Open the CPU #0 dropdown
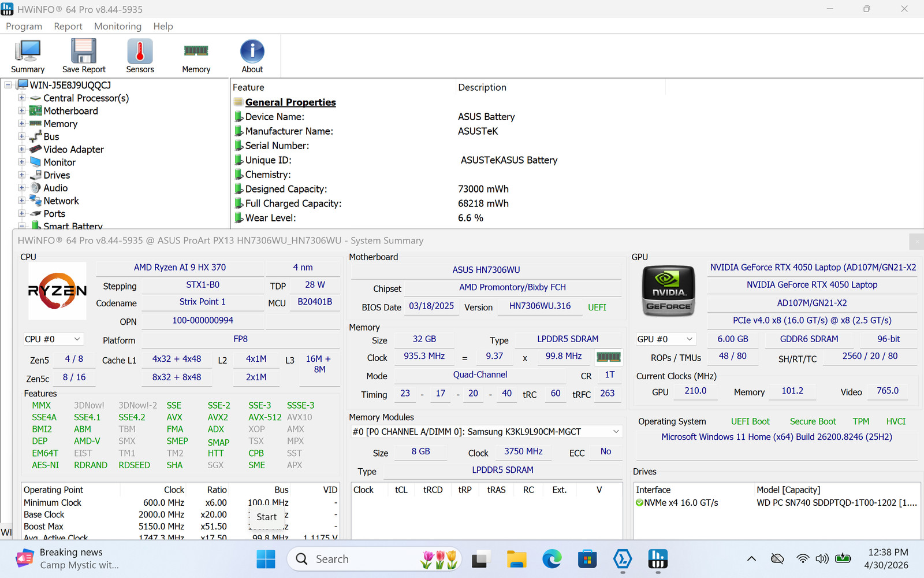 53,339
